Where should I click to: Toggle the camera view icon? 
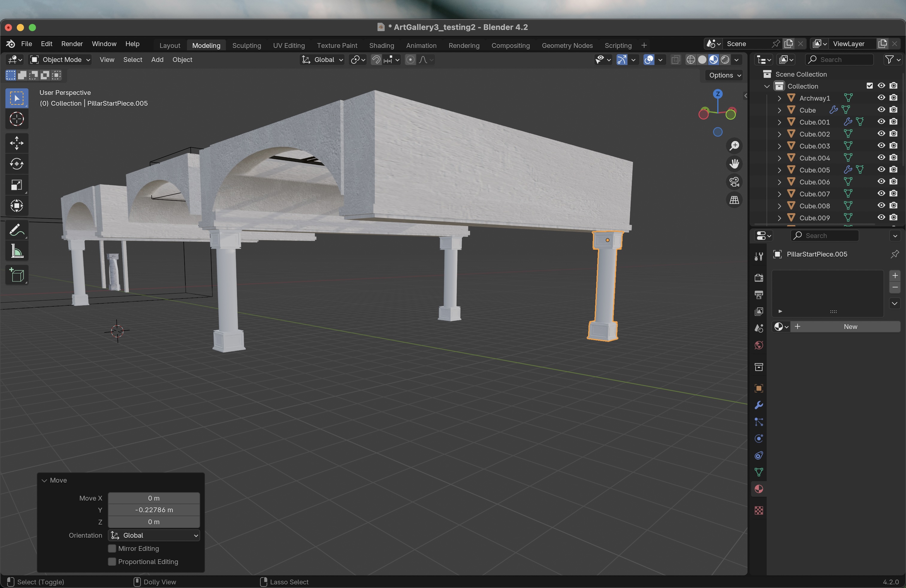point(734,182)
